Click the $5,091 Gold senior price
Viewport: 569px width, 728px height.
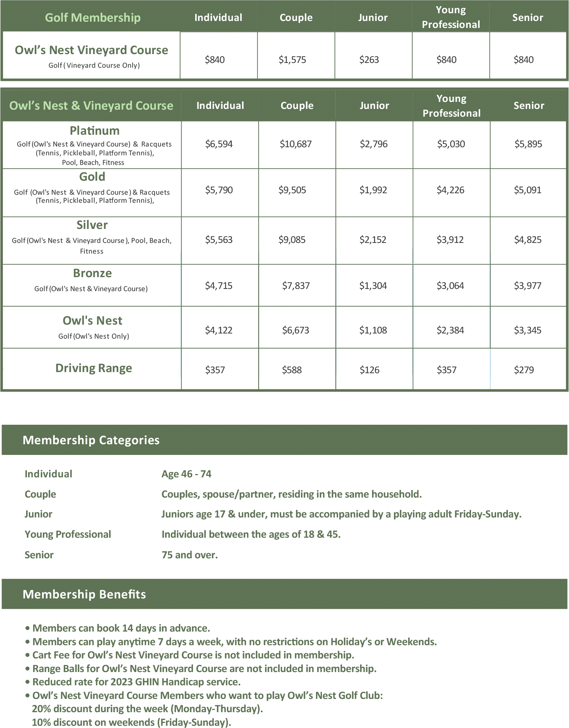[528, 190]
